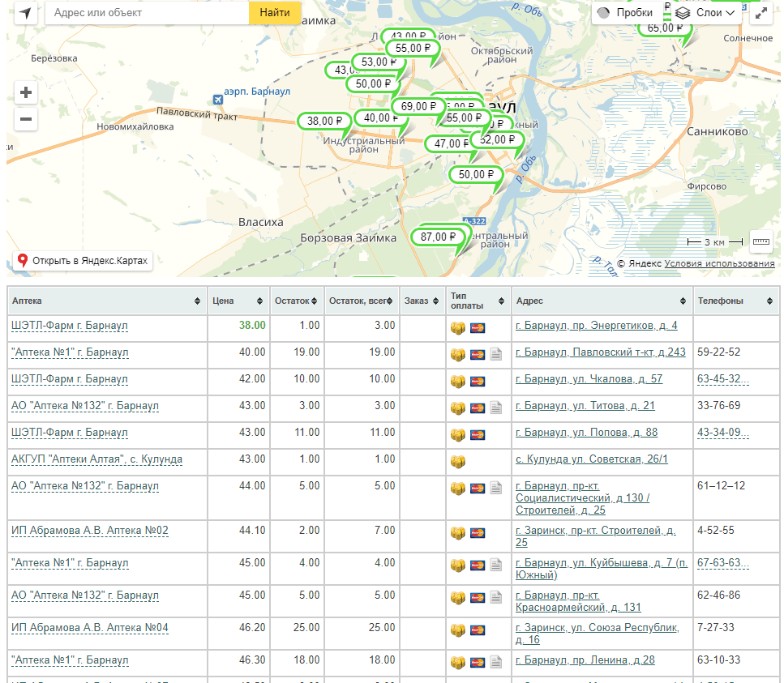Open address ул. Чкалова, д. 57
This screenshot has width=784, height=683.
(x=589, y=379)
